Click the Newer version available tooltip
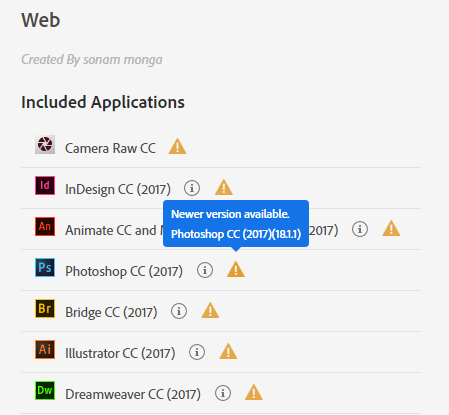 236,224
